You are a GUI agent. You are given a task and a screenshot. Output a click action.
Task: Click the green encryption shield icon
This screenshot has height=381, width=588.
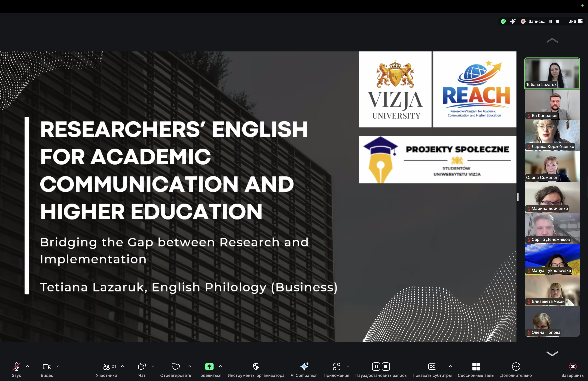coord(503,22)
